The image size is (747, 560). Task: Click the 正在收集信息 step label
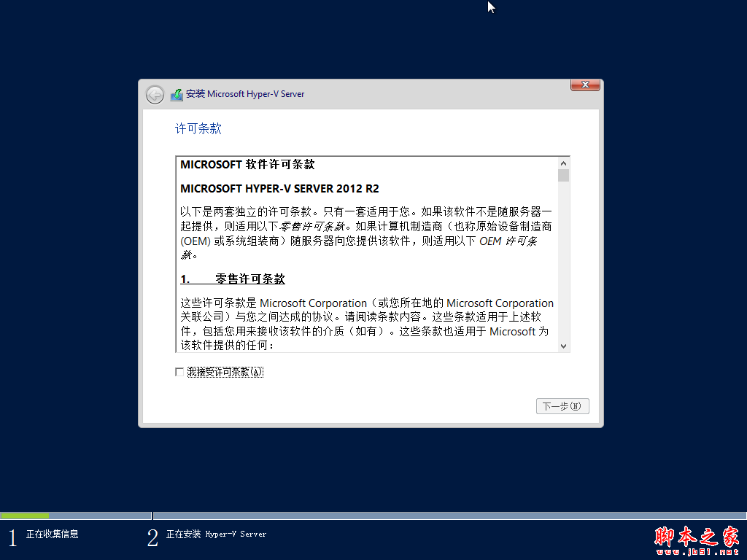[x=53, y=534]
